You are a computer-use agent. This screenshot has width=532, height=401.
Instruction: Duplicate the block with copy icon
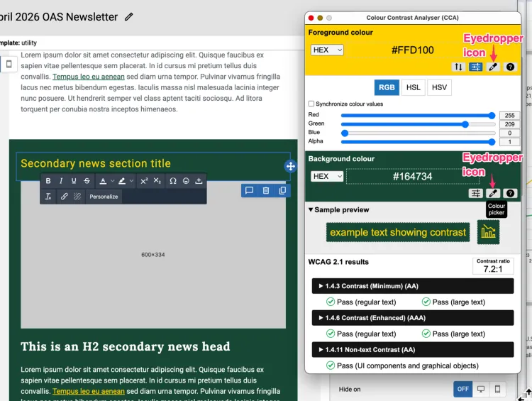pyautogui.click(x=282, y=190)
